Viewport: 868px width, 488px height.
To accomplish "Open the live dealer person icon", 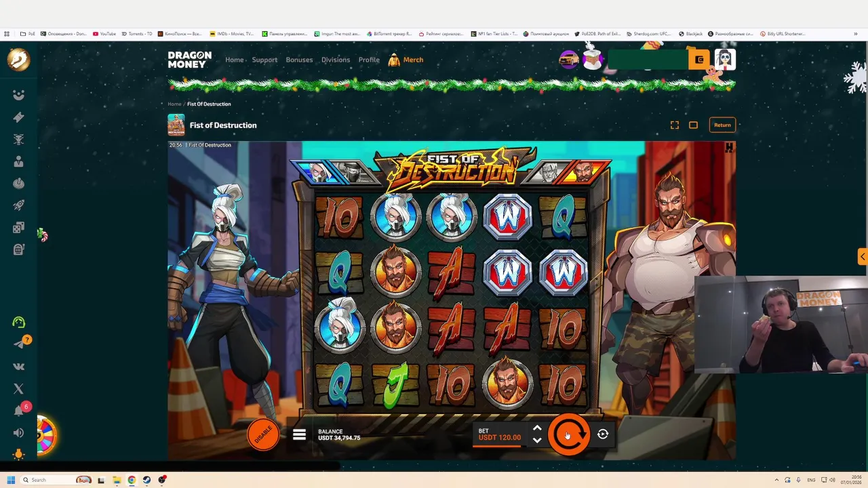I will [x=18, y=161].
